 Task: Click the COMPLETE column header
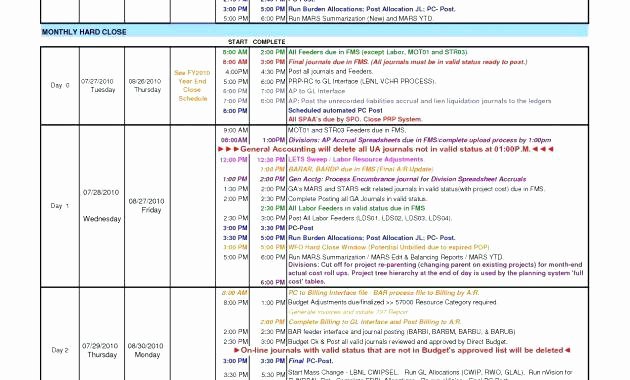(x=269, y=42)
